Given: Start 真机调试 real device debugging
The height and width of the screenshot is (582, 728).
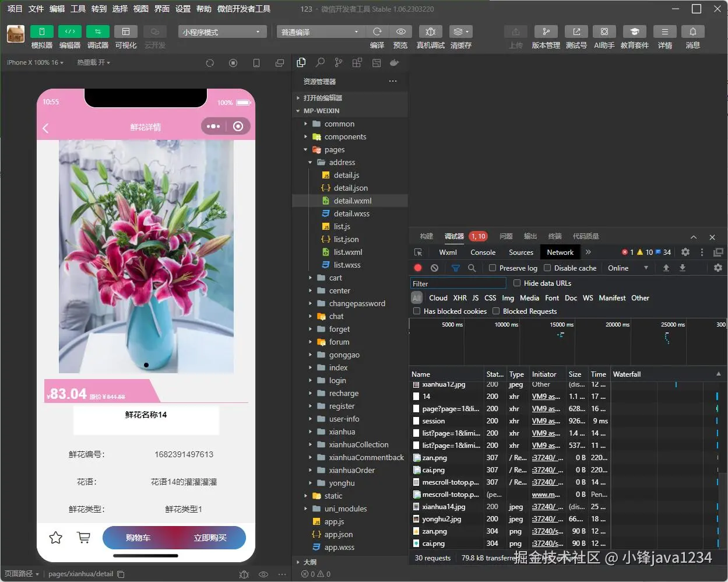Looking at the screenshot, I should 431,31.
